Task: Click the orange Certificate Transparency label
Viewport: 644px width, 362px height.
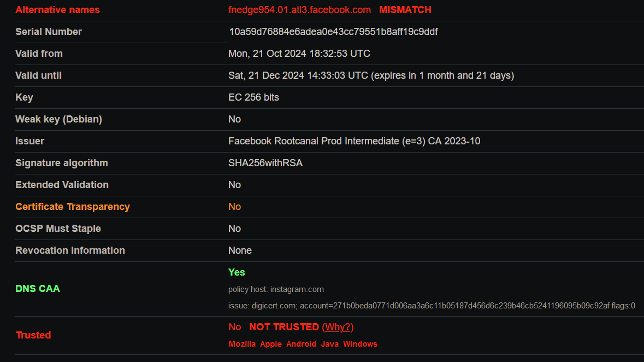Action: tap(73, 207)
